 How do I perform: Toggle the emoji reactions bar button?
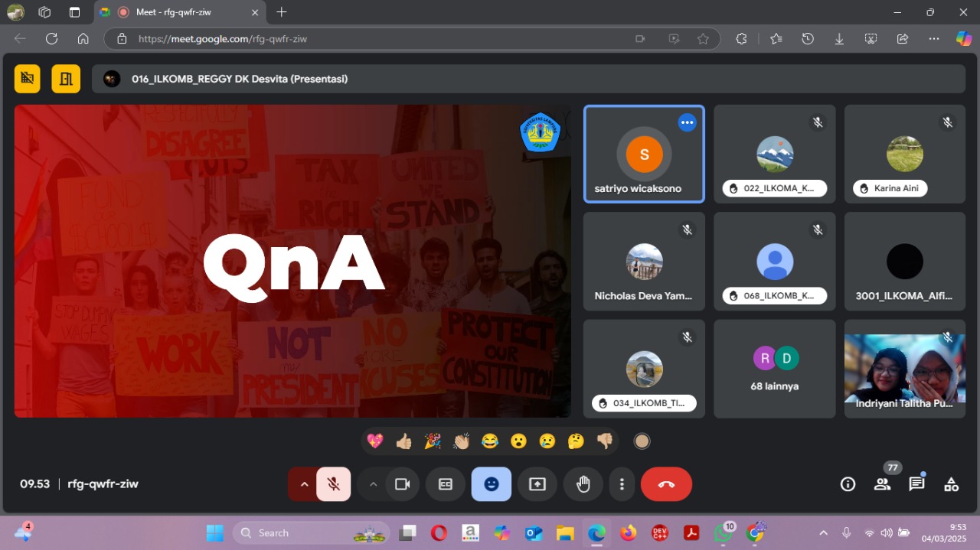point(492,484)
